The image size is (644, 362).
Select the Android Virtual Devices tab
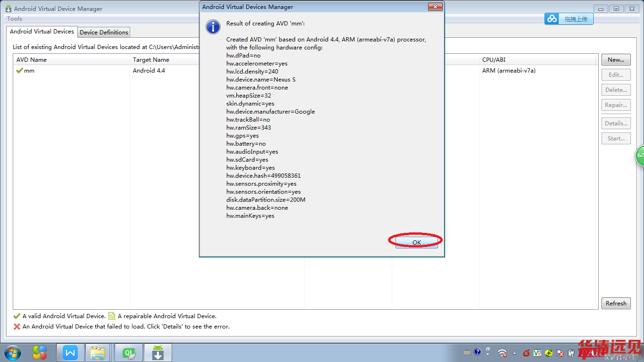pos(42,32)
